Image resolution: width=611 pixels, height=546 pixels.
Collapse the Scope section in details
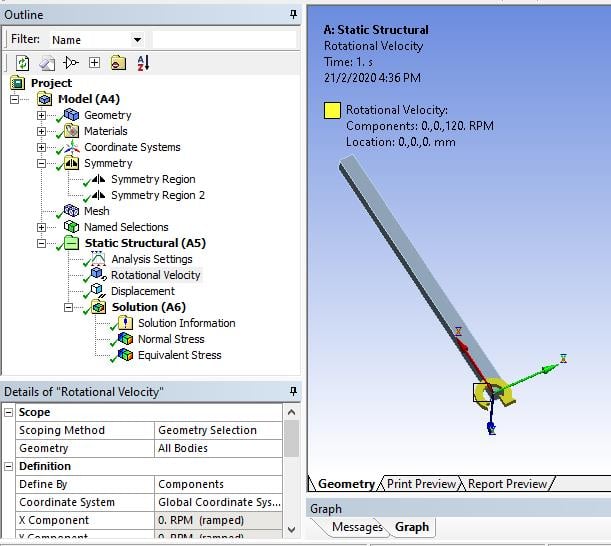point(9,412)
